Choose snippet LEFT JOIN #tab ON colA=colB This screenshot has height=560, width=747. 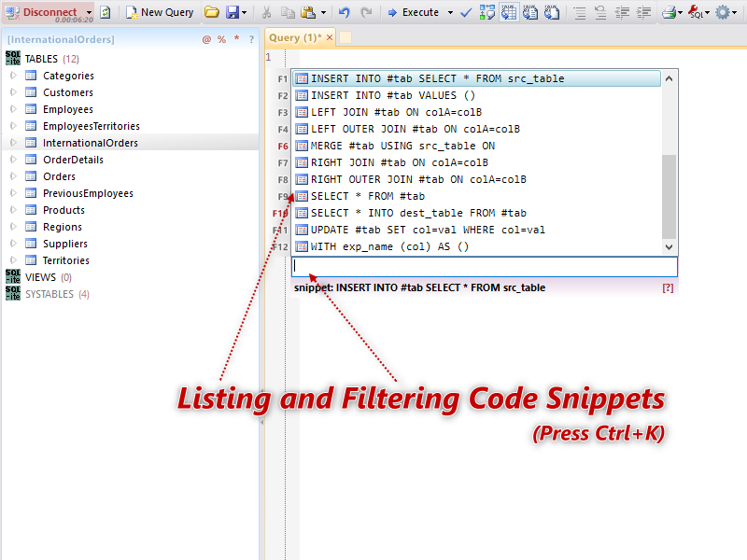[477, 112]
